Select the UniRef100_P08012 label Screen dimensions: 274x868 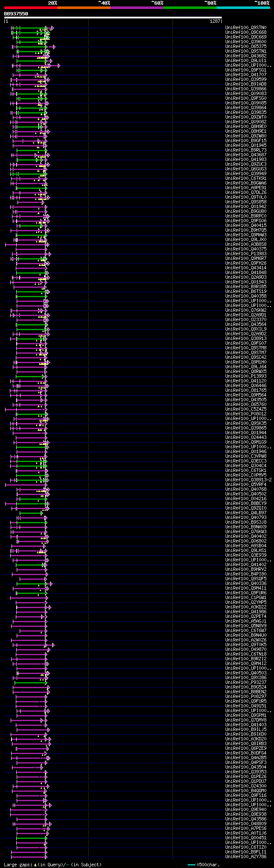(x=246, y=414)
